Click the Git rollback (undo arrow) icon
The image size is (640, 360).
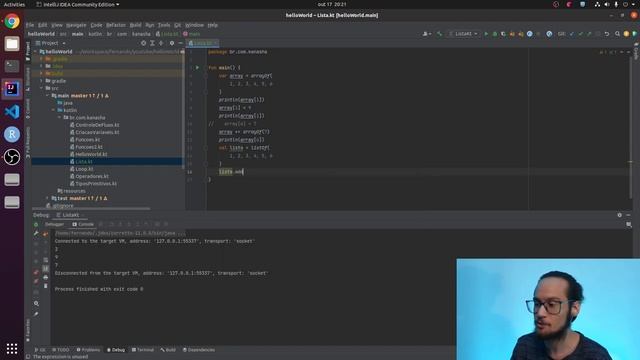[x=607, y=34]
